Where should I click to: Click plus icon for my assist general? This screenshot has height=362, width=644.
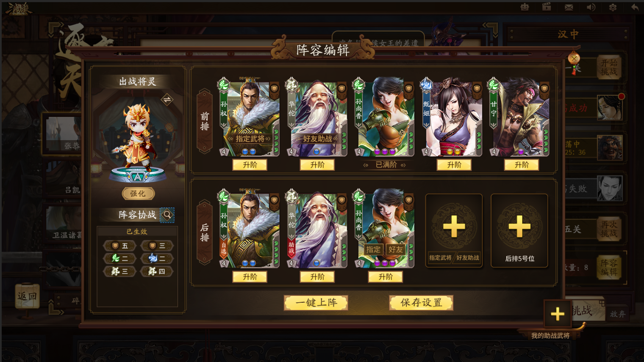558,314
